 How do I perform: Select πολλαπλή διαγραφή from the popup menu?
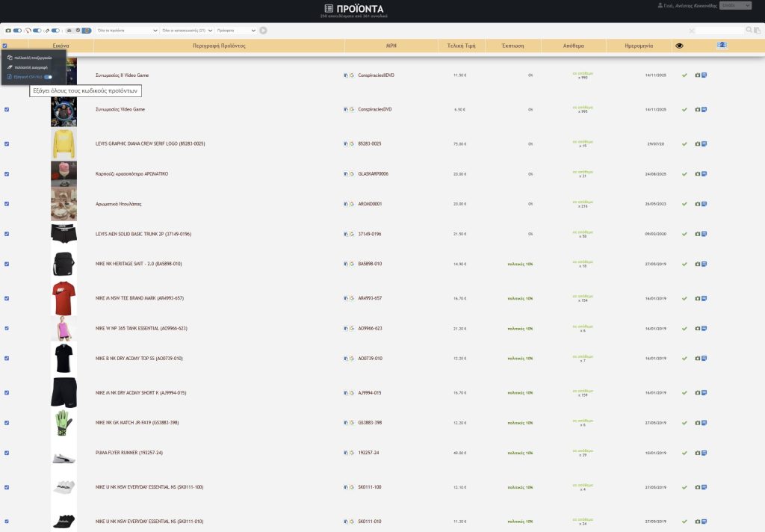30,67
